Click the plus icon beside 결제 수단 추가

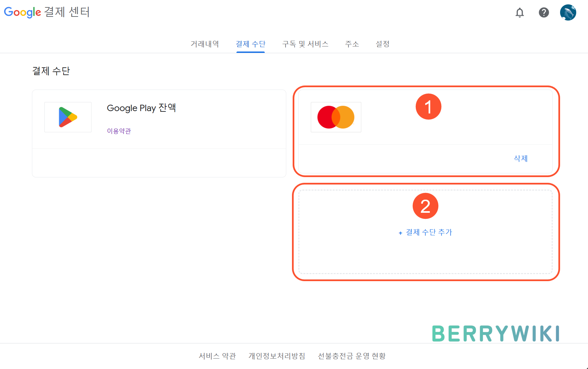pos(400,233)
